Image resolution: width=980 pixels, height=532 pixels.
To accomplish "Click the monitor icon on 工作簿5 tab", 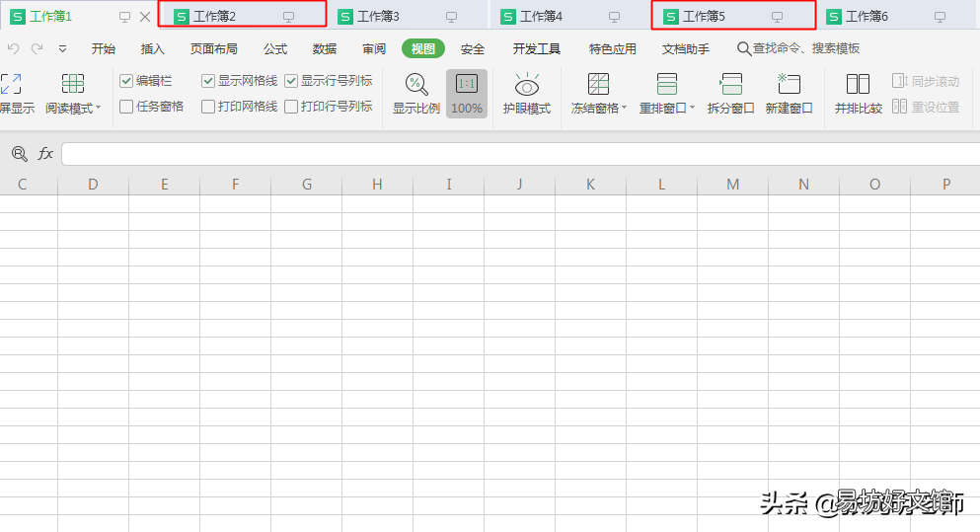I will click(x=777, y=17).
